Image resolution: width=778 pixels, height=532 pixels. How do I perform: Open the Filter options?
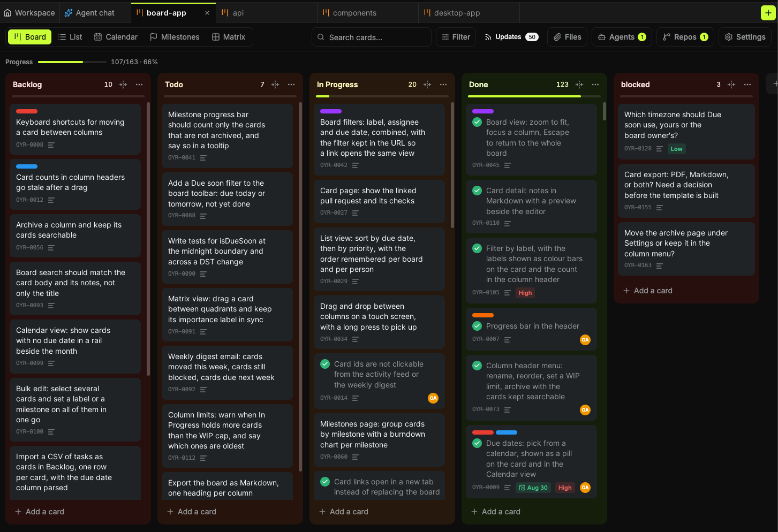(456, 37)
